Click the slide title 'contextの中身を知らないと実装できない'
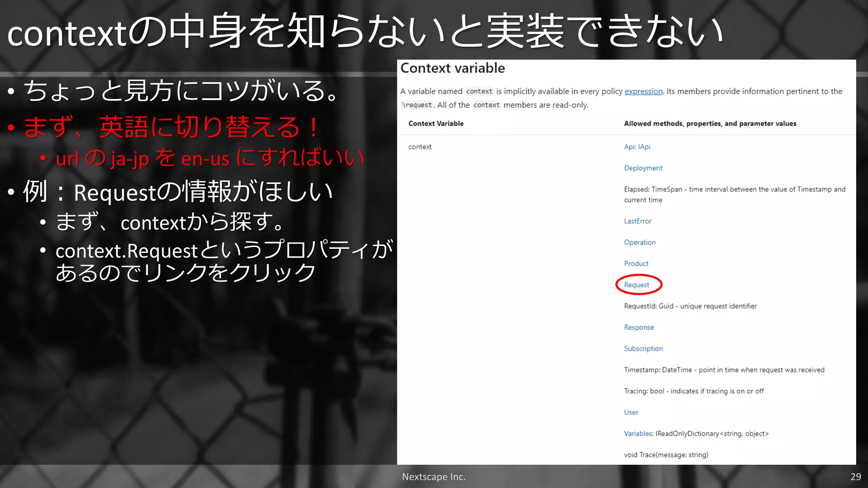 365,31
